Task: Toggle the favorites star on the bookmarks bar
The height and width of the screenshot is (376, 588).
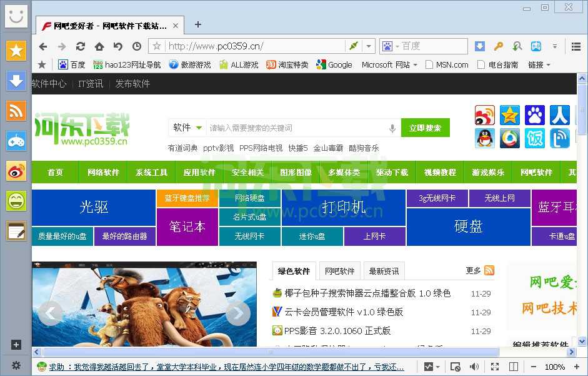Action: [x=41, y=64]
